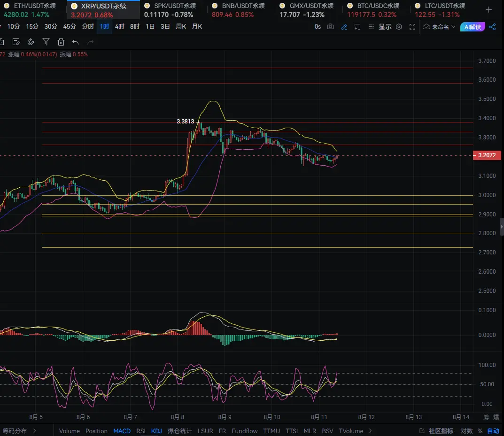
Task: Click the AI解读 button
Action: [473, 27]
